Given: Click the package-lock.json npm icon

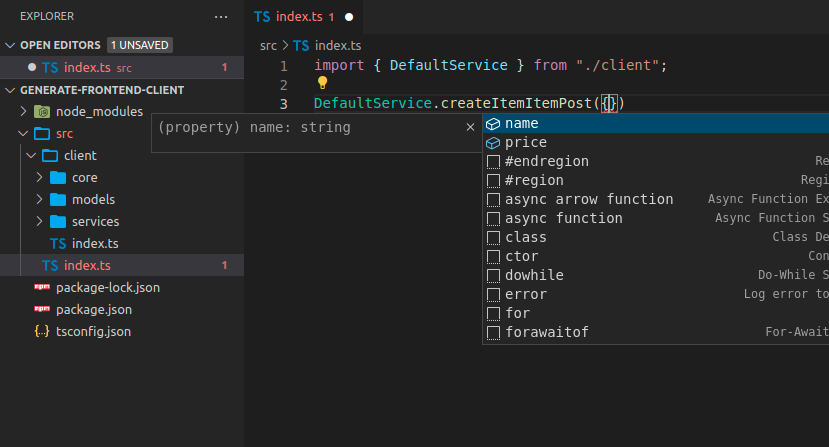Looking at the screenshot, I should [x=42, y=287].
